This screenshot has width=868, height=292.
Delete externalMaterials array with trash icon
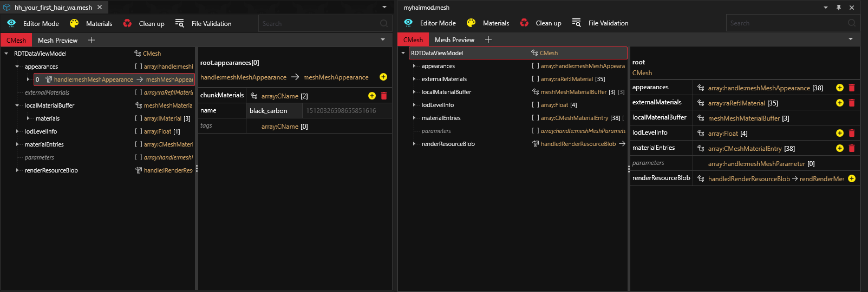tap(852, 103)
